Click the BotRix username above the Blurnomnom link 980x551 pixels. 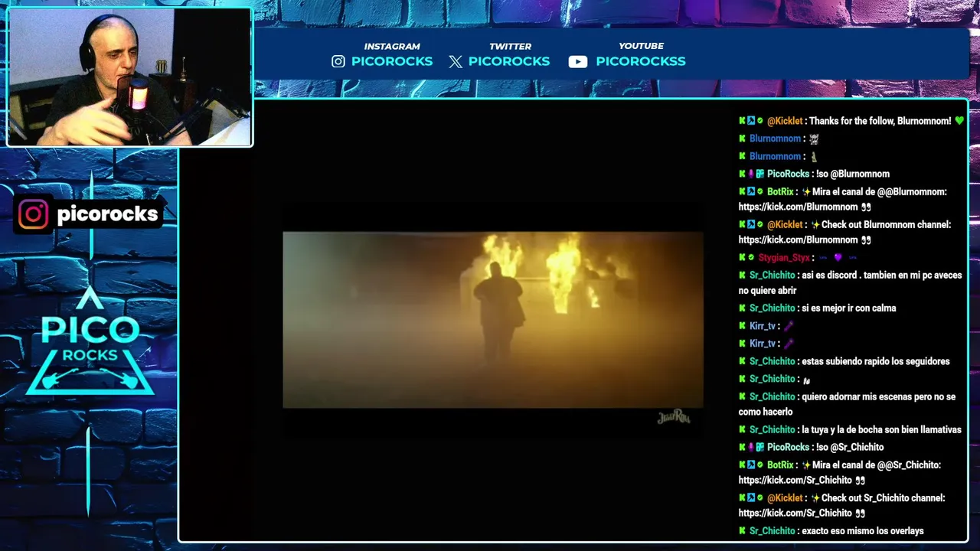[x=780, y=192]
